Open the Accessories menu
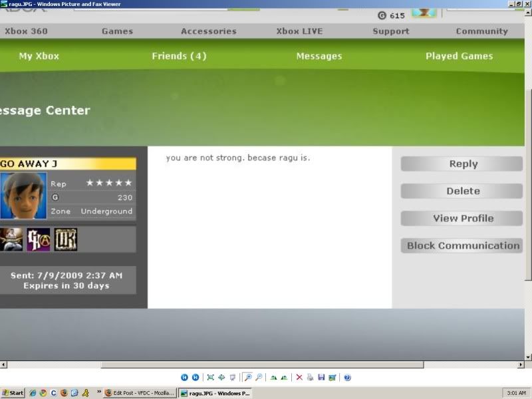This screenshot has height=399, width=532. (x=209, y=31)
